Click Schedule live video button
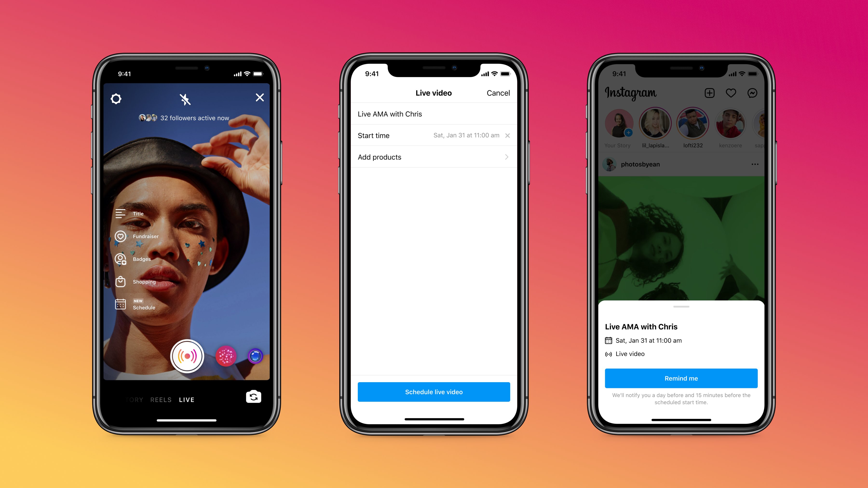This screenshot has height=488, width=868. point(434,391)
